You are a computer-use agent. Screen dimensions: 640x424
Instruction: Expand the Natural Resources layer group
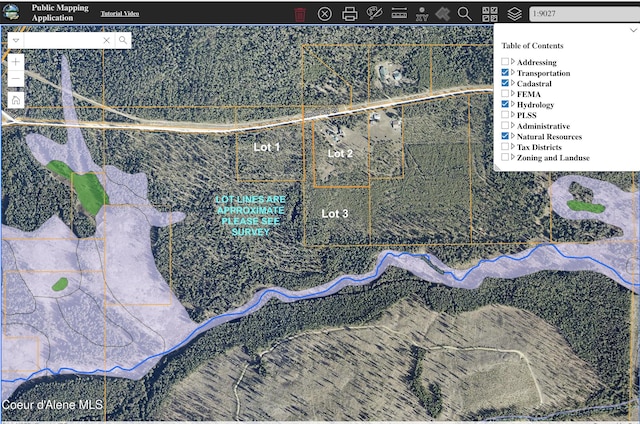(513, 136)
